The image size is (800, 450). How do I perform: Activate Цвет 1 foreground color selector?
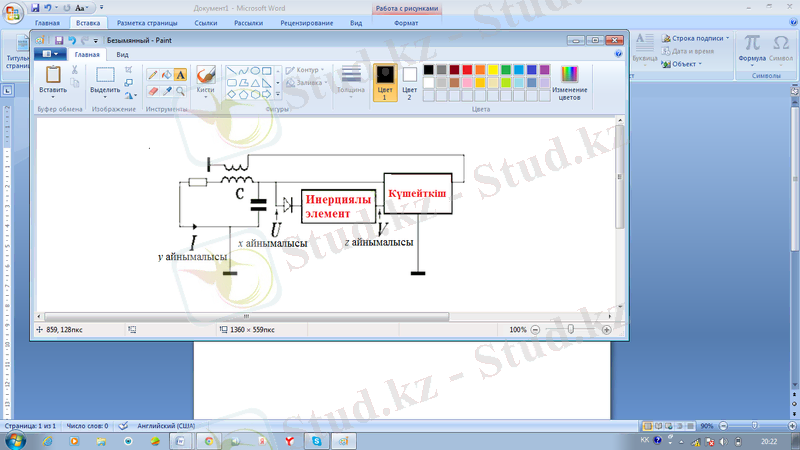pyautogui.click(x=385, y=83)
